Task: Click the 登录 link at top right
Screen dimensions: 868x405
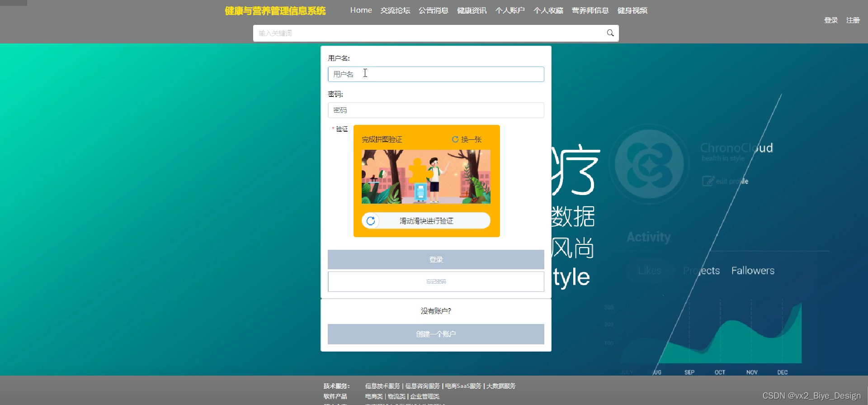Action: click(831, 20)
